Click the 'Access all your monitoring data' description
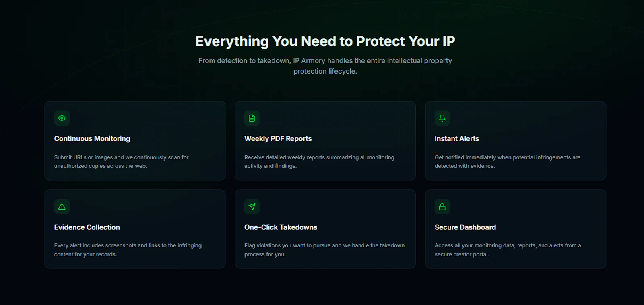Screen dimensions: 644x305 (508, 250)
